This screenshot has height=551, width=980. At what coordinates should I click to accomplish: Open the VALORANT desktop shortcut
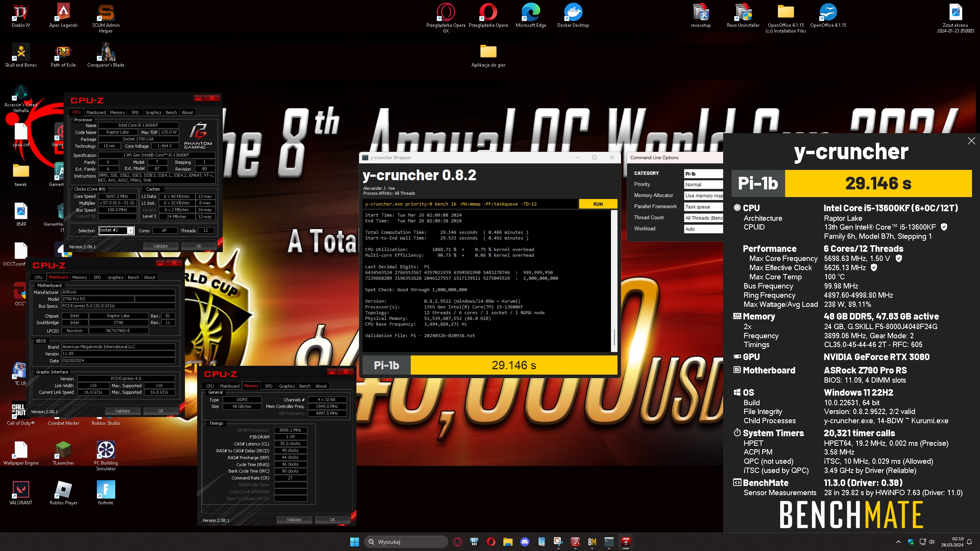(x=21, y=493)
